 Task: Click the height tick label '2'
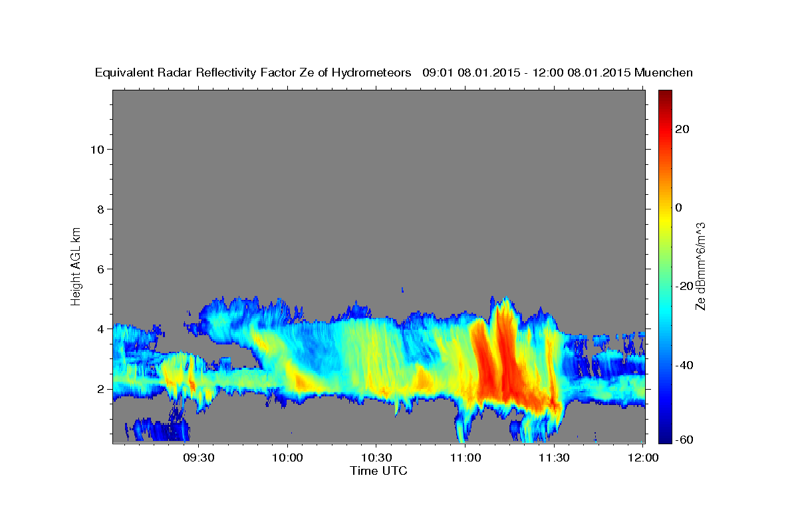(x=100, y=388)
